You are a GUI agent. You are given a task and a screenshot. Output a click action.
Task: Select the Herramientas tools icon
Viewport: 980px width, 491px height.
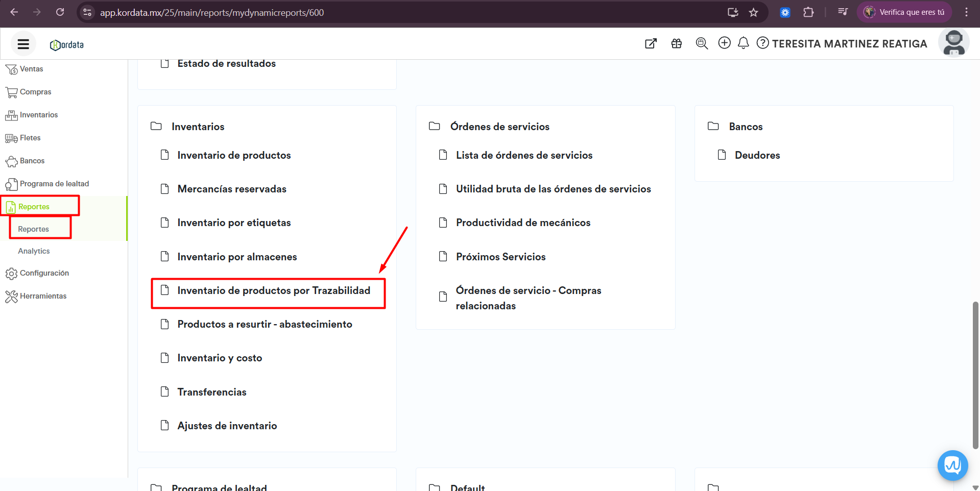[x=11, y=296]
